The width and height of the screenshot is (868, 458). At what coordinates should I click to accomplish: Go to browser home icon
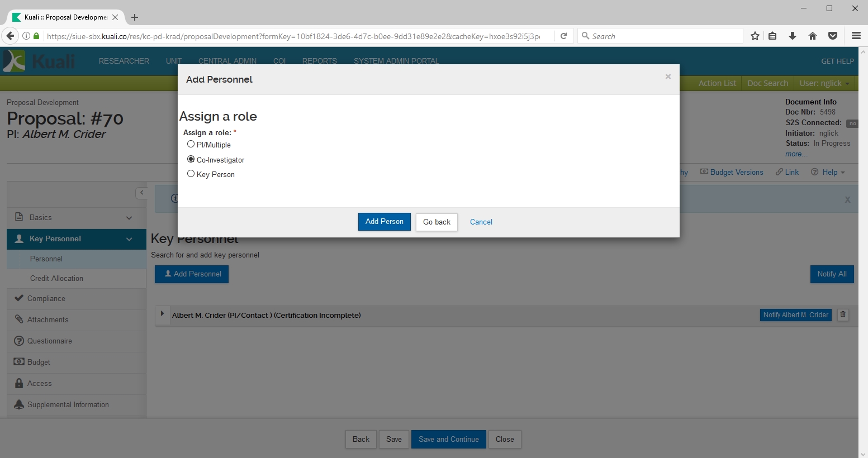[x=813, y=36]
